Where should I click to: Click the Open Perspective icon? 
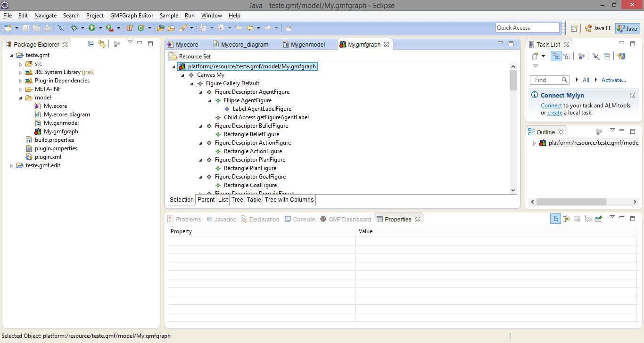point(574,28)
